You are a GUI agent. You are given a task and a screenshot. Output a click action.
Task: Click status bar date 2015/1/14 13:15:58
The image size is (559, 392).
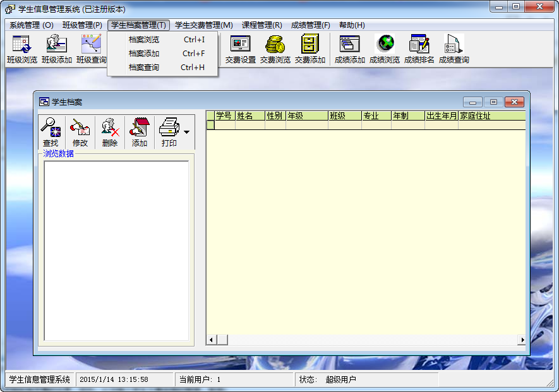[114, 379]
